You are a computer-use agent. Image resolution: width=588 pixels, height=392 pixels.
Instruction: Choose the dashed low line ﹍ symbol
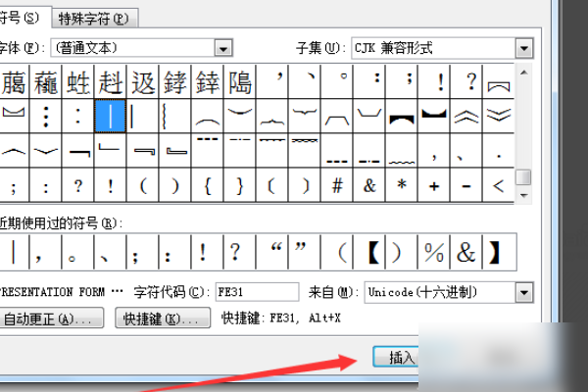[x=337, y=151]
